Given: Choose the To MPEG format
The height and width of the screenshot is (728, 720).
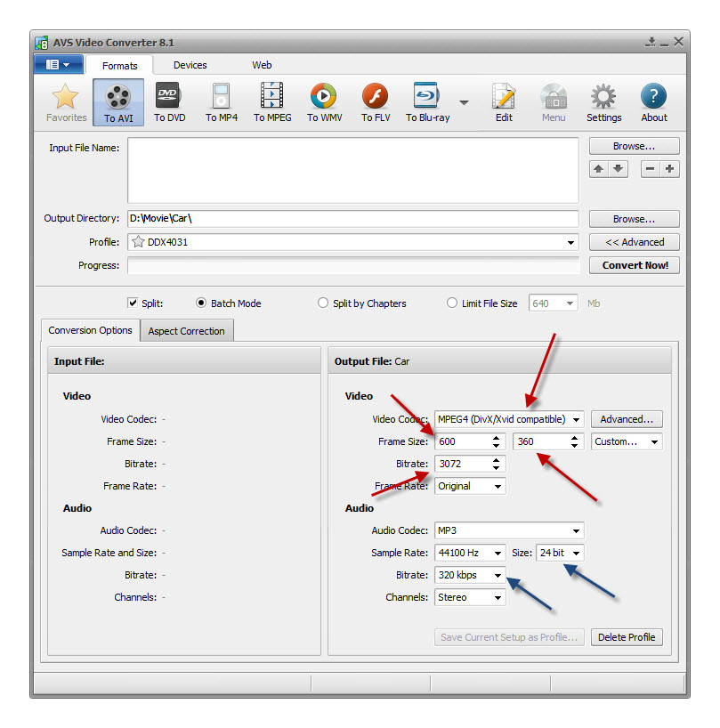Looking at the screenshot, I should point(272,102).
